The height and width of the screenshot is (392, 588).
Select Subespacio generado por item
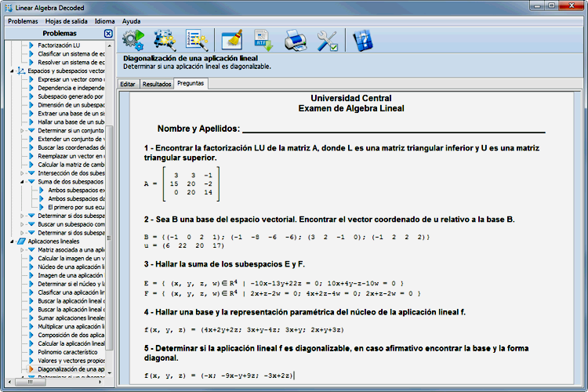[x=71, y=96]
